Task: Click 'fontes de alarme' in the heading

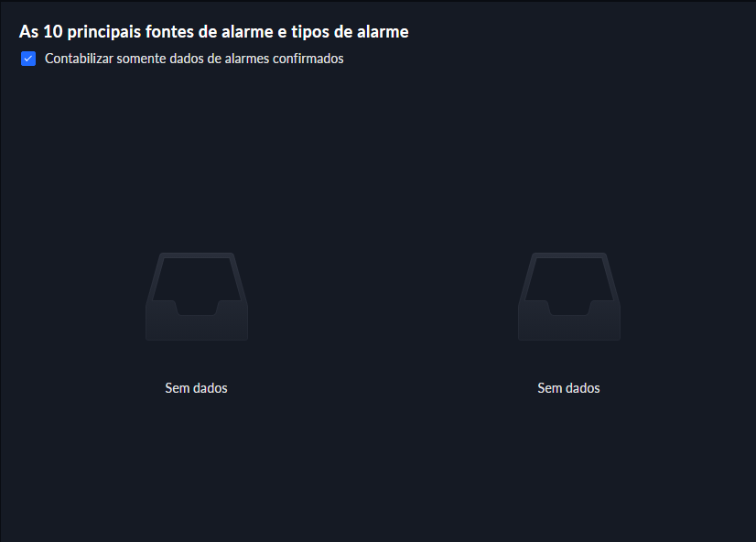Action: coord(210,32)
